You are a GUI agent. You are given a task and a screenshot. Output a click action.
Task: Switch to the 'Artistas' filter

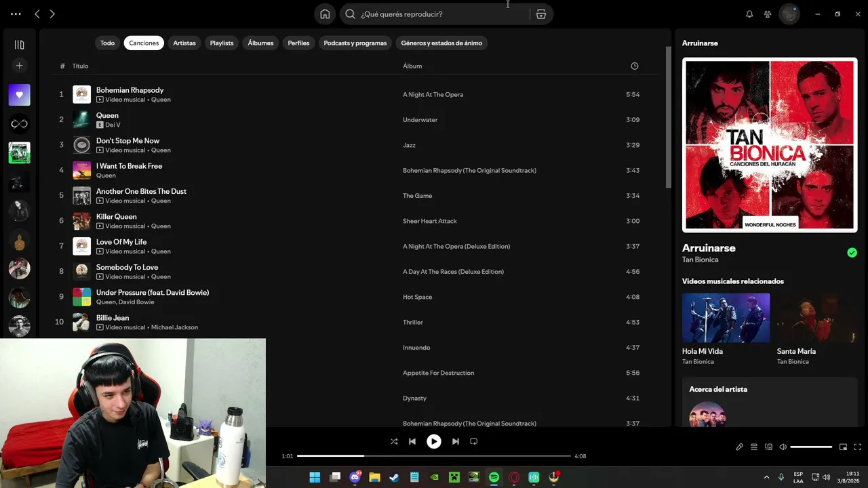184,43
